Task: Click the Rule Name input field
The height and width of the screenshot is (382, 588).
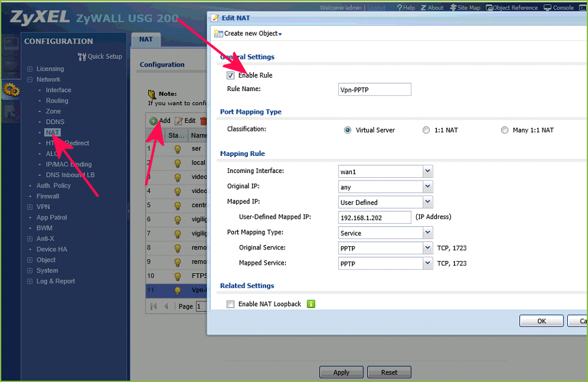Action: point(374,89)
